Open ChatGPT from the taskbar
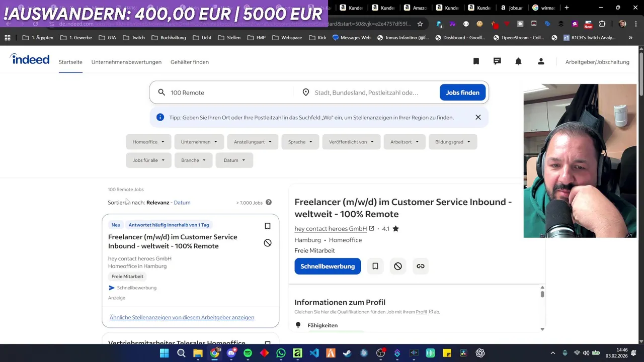The image size is (644, 362). [480, 353]
